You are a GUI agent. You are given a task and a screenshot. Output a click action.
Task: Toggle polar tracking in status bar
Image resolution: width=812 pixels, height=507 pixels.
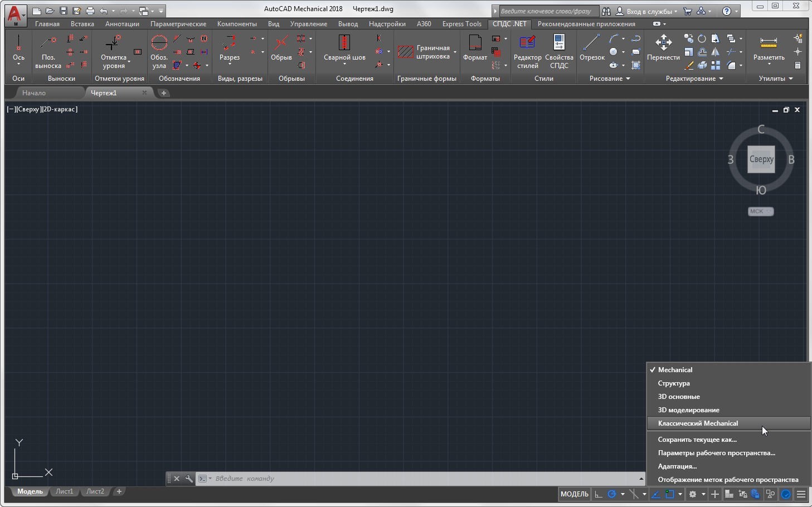click(x=611, y=494)
